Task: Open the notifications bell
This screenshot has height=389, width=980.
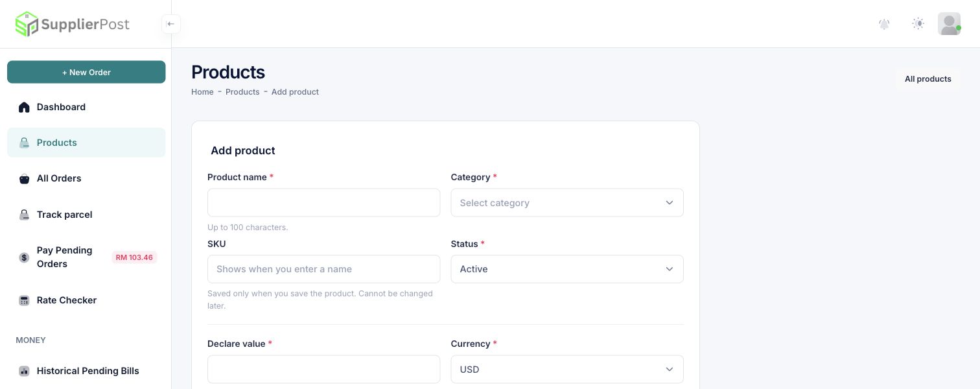Action: 884,24
